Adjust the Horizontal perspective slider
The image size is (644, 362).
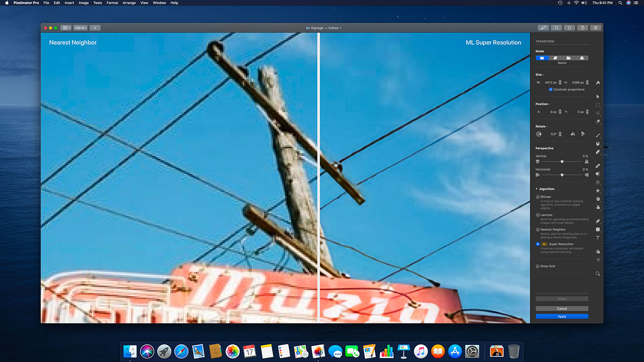[x=562, y=175]
